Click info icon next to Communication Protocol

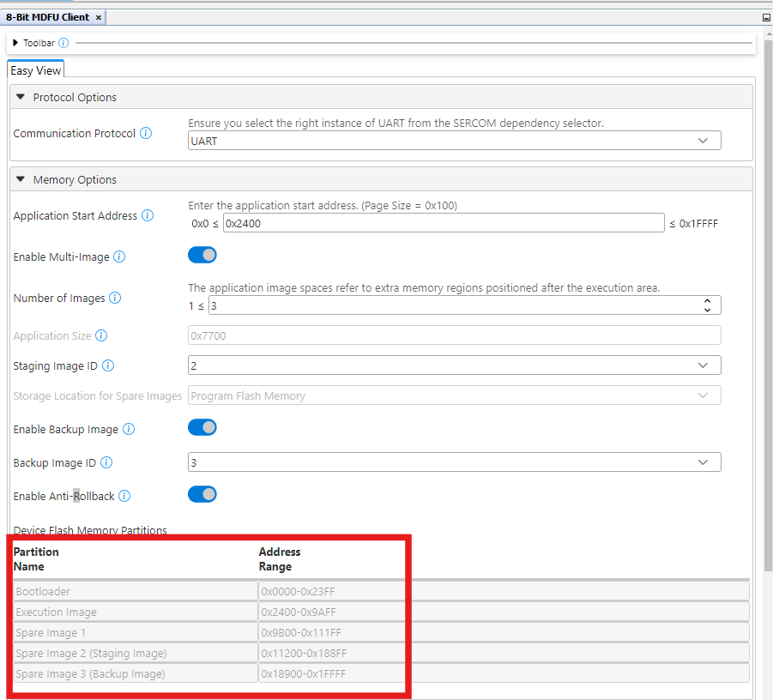tap(146, 134)
